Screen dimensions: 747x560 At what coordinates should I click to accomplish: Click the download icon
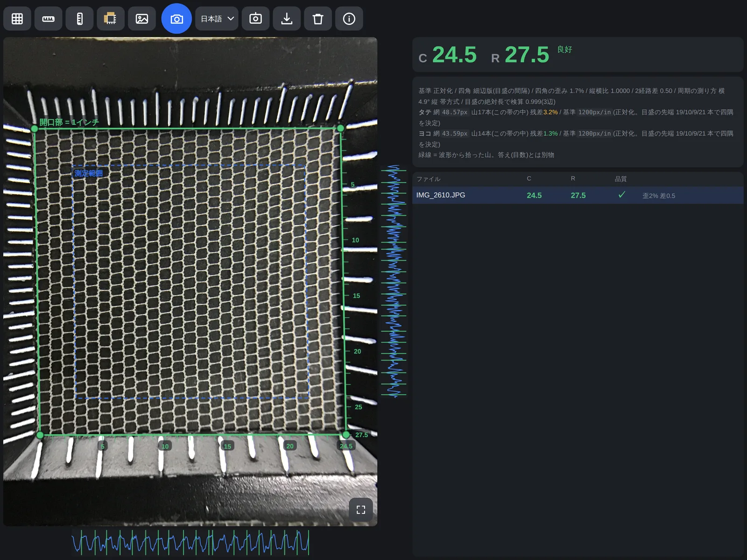[287, 19]
